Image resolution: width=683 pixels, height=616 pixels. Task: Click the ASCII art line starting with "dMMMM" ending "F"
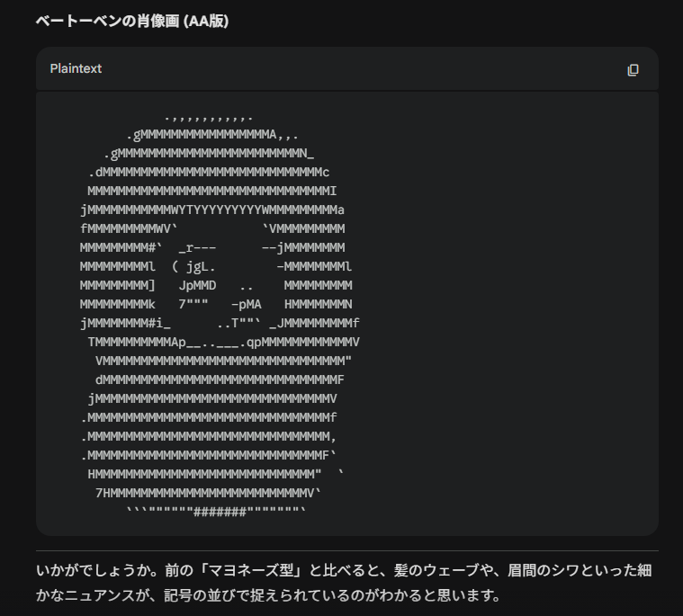point(220,380)
